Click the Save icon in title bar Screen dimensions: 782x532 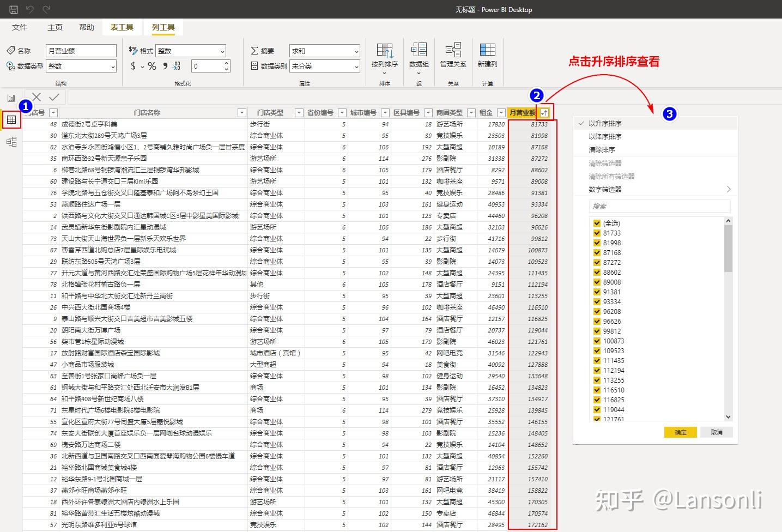[14, 9]
